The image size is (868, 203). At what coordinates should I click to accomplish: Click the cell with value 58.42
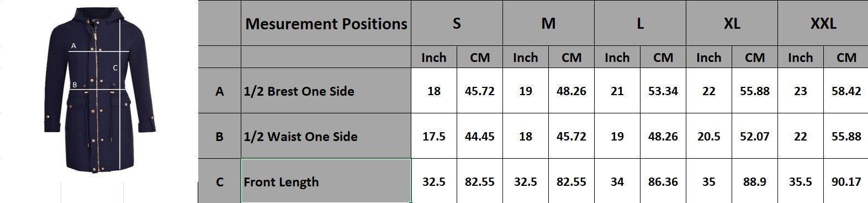[846, 91]
